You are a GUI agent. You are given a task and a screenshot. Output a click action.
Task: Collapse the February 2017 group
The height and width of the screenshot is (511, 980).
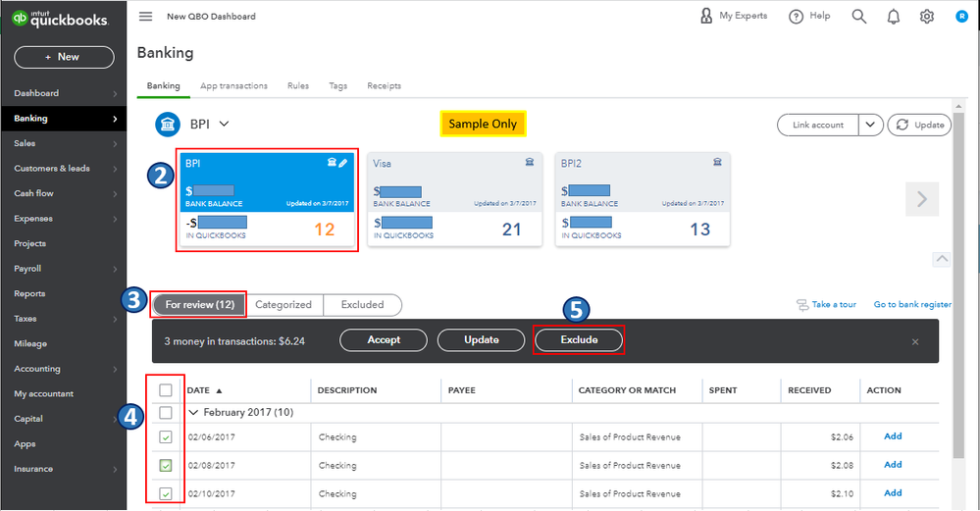click(x=193, y=412)
